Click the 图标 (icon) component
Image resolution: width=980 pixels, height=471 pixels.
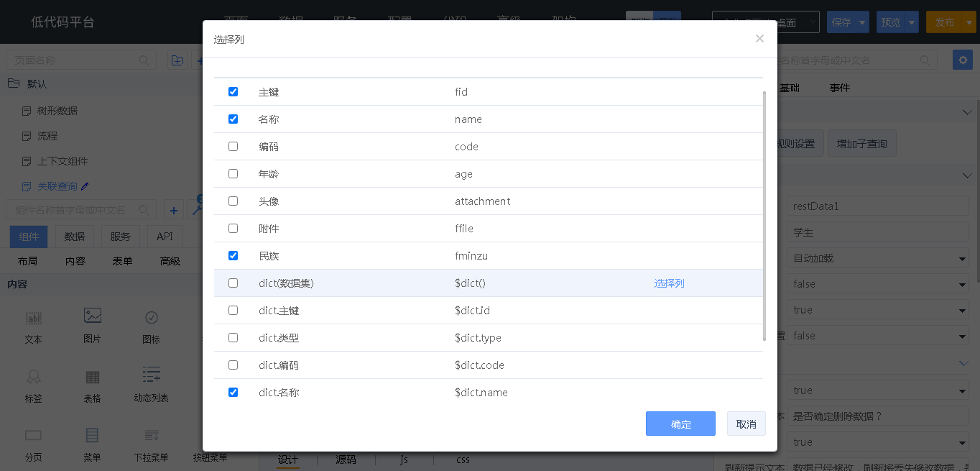tap(151, 318)
